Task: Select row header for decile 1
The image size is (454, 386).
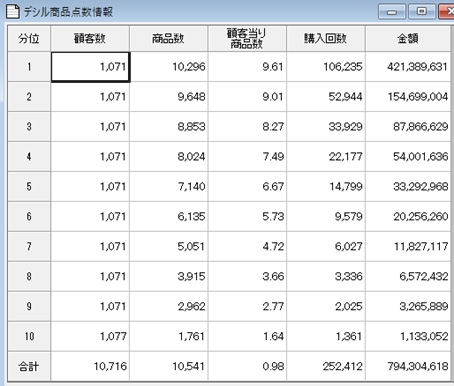Action: pyautogui.click(x=29, y=67)
